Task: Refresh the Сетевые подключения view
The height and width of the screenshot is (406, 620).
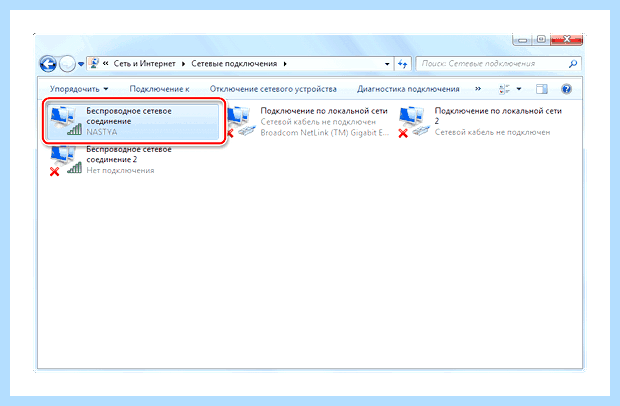Action: pos(403,64)
